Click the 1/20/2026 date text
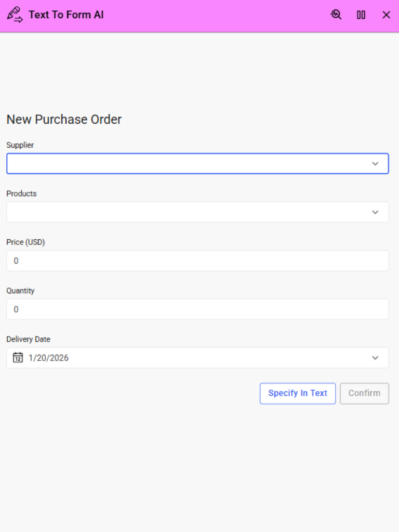399x532 pixels. (48, 358)
